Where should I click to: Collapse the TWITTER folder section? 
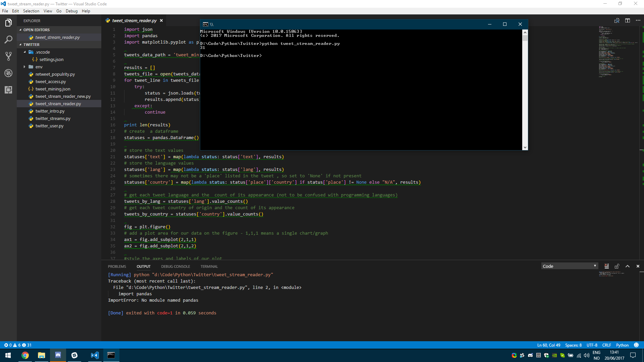tap(59, 45)
